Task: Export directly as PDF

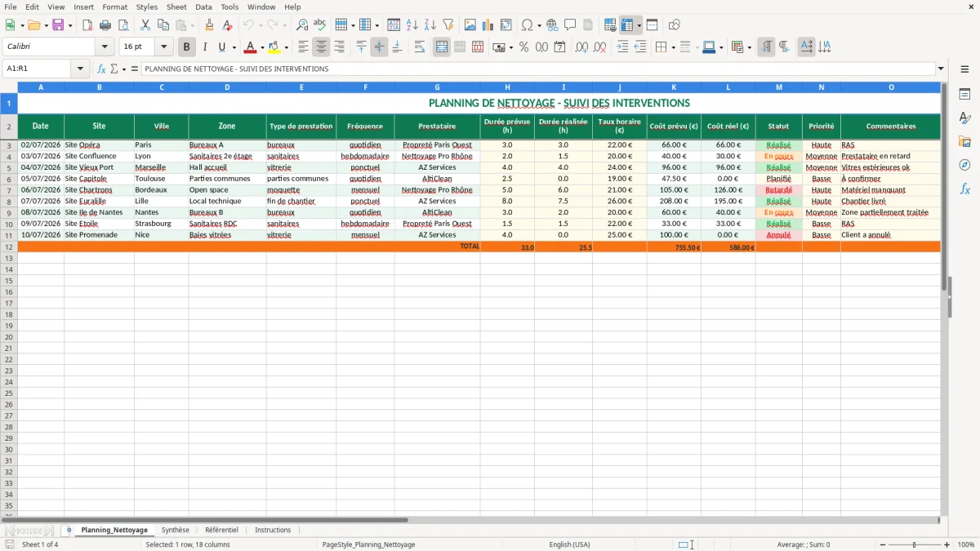Action: pos(87,25)
